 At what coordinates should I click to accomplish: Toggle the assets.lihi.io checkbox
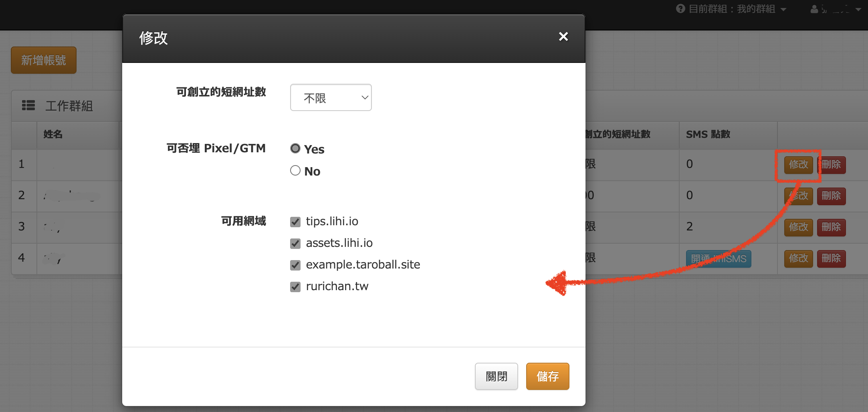point(295,243)
